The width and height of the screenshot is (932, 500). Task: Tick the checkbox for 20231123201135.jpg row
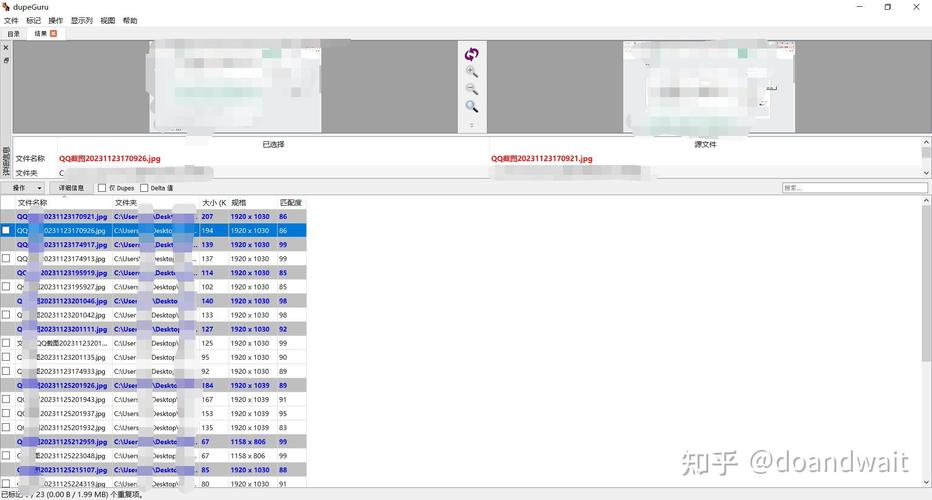pos(6,357)
